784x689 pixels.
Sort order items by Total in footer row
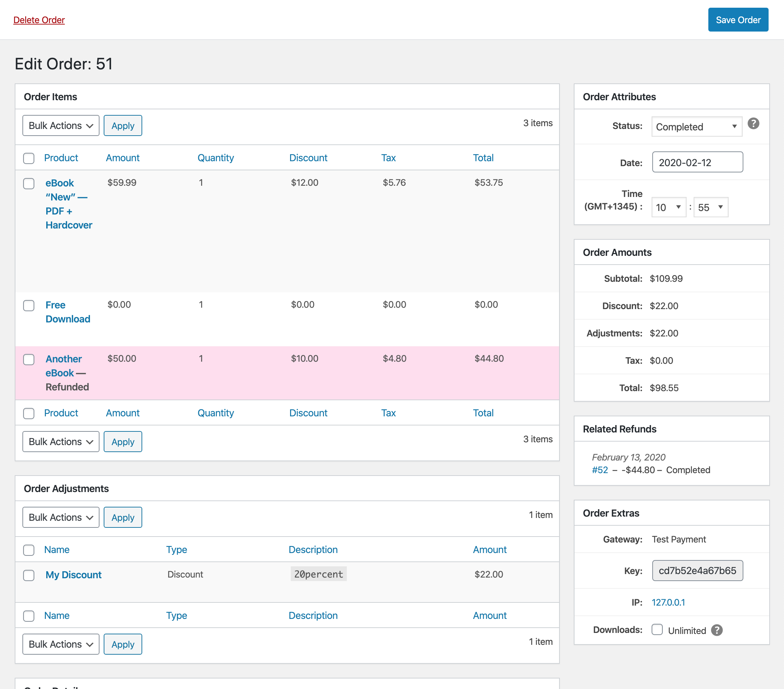(483, 413)
